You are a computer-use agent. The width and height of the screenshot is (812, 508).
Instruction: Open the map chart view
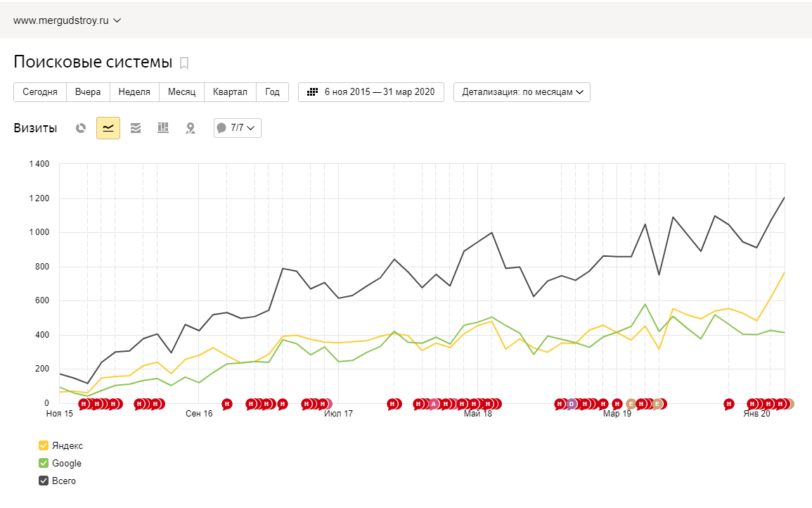pyautogui.click(x=190, y=128)
